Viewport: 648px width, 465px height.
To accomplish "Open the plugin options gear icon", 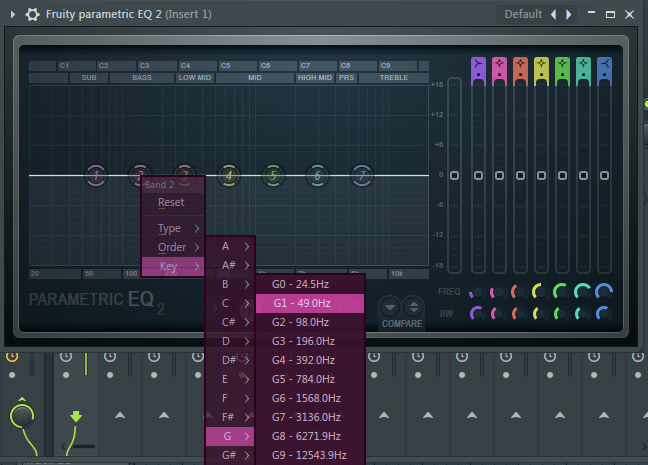I will point(32,14).
